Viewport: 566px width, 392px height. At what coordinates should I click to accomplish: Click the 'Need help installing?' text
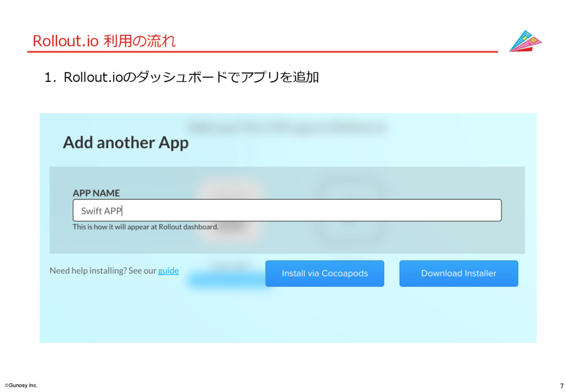[x=89, y=270]
